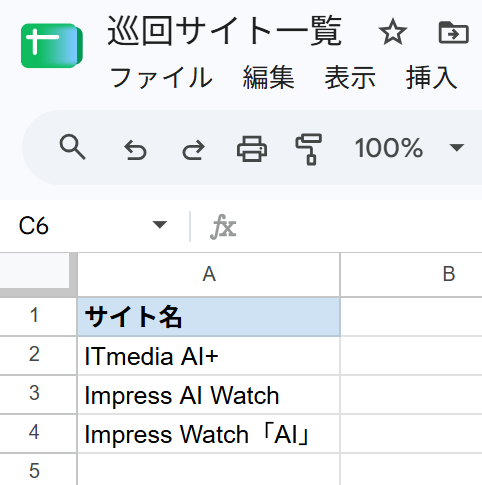Click the print icon
Viewport: 482px width, 485px height.
click(252, 149)
